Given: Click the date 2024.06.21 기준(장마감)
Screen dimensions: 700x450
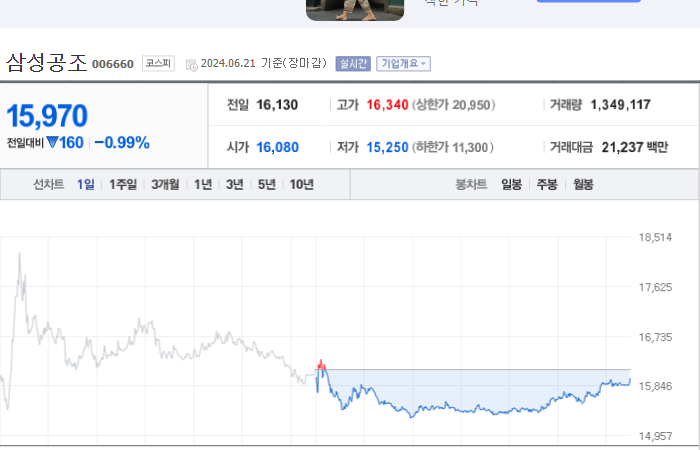Looking at the screenshot, I should (263, 63).
